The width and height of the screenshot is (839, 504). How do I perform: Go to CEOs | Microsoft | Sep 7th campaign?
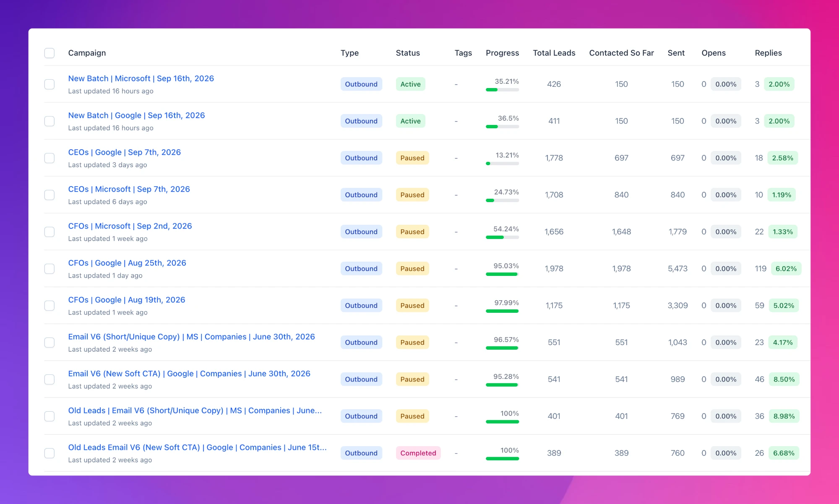click(x=129, y=189)
